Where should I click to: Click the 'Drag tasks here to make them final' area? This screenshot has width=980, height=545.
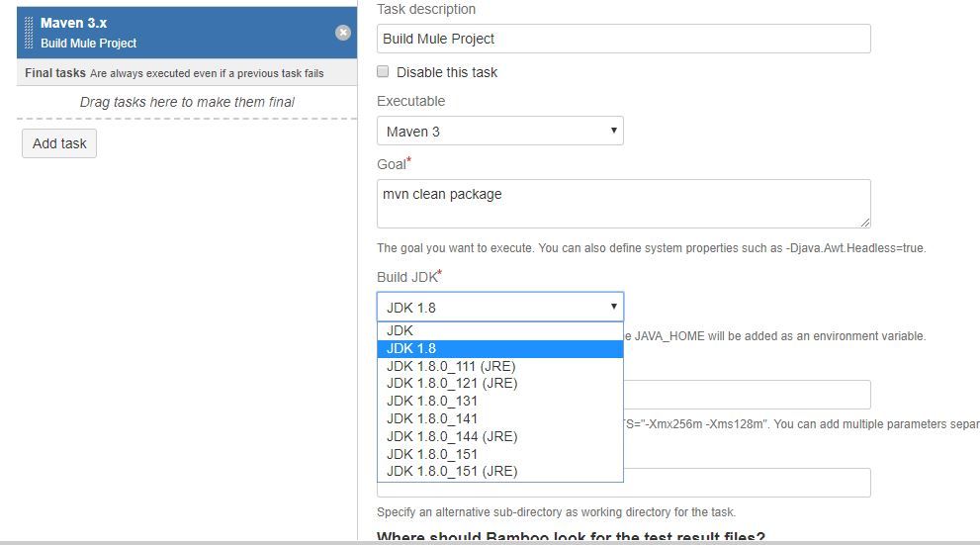[x=187, y=102]
